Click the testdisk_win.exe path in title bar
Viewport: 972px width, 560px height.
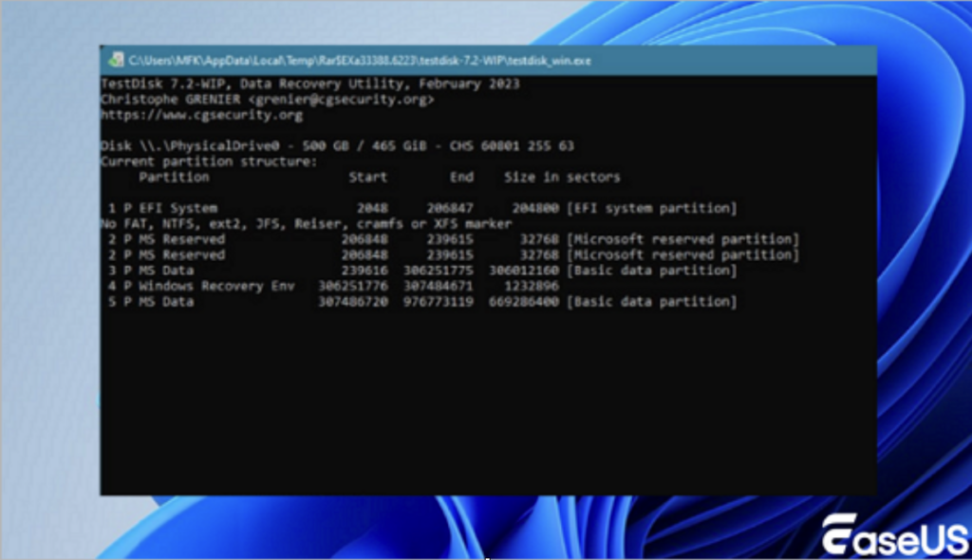click(x=360, y=60)
